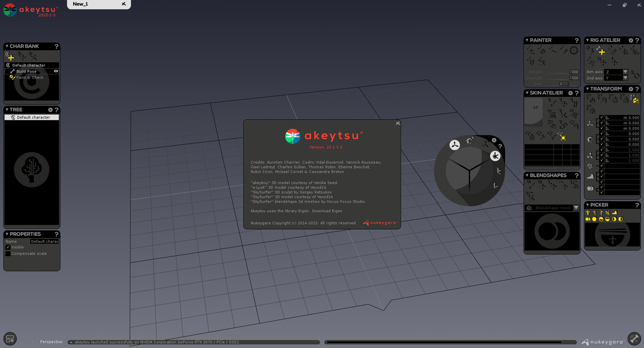Open the Blendshape mesh dropdown
The width and height of the screenshot is (644, 348).
pos(552,208)
